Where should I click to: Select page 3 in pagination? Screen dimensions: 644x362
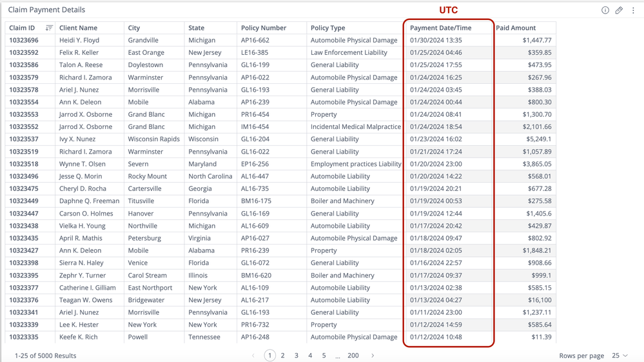[x=297, y=356]
